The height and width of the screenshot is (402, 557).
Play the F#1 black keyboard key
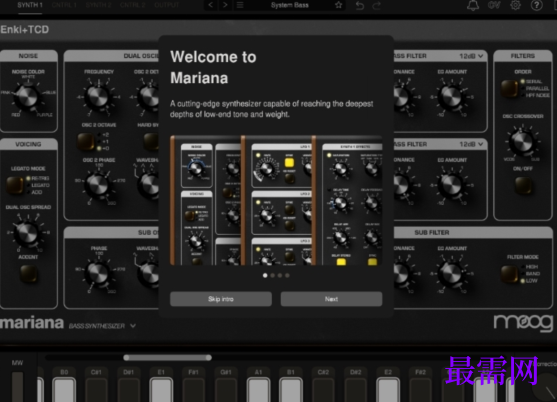pyautogui.click(x=194, y=390)
